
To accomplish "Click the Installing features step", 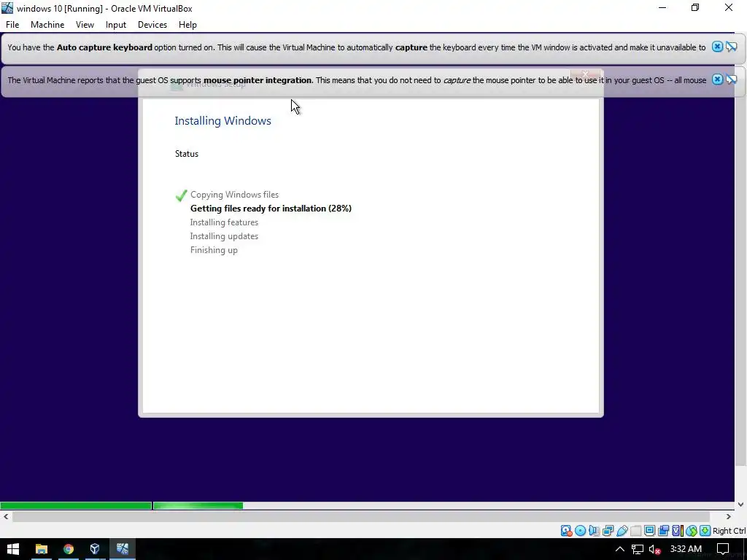I will (x=225, y=222).
